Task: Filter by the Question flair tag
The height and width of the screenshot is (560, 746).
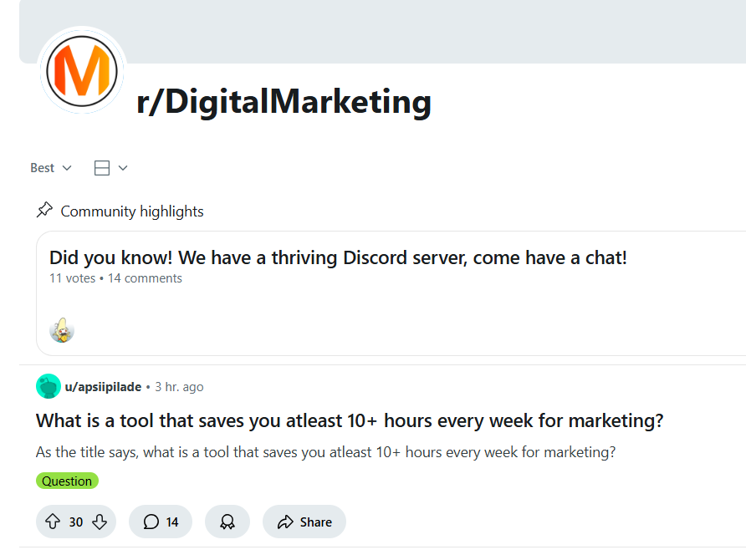Action: click(x=67, y=481)
